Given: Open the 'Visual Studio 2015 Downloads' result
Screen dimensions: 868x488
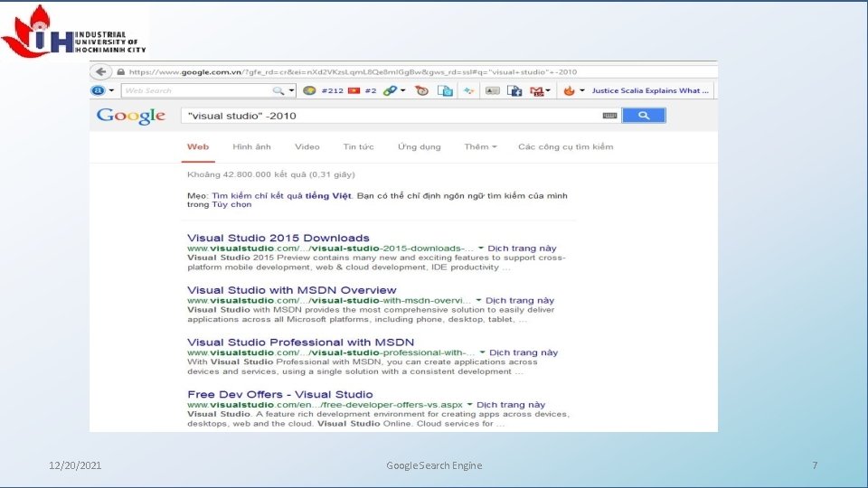Looking at the screenshot, I should pos(278,238).
